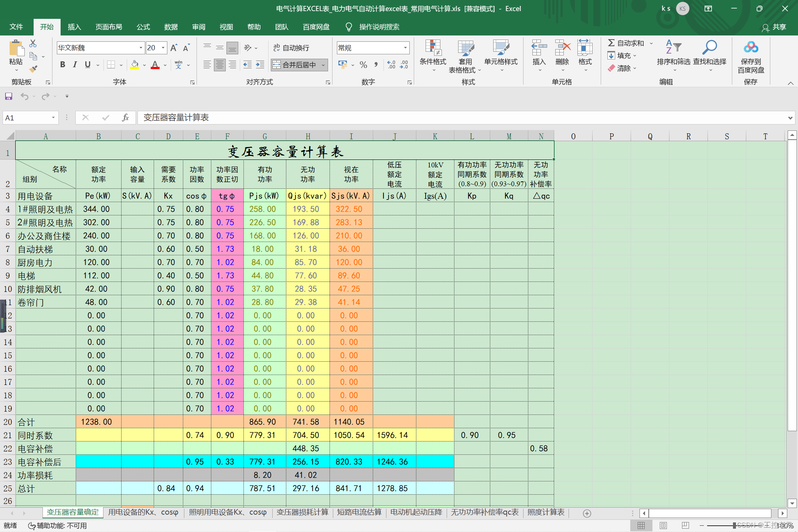Switch to the 短路电流估算 sheet tab
The height and width of the screenshot is (532, 798).
pyautogui.click(x=359, y=512)
